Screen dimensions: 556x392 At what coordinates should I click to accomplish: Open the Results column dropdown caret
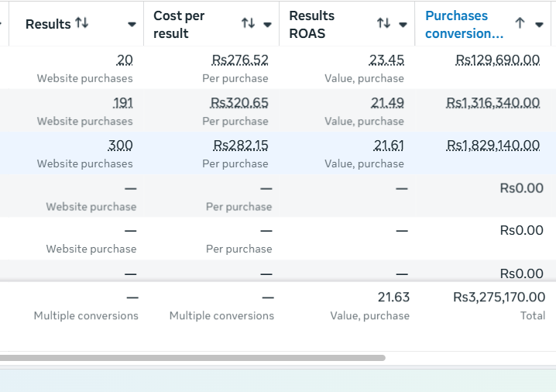click(x=132, y=25)
